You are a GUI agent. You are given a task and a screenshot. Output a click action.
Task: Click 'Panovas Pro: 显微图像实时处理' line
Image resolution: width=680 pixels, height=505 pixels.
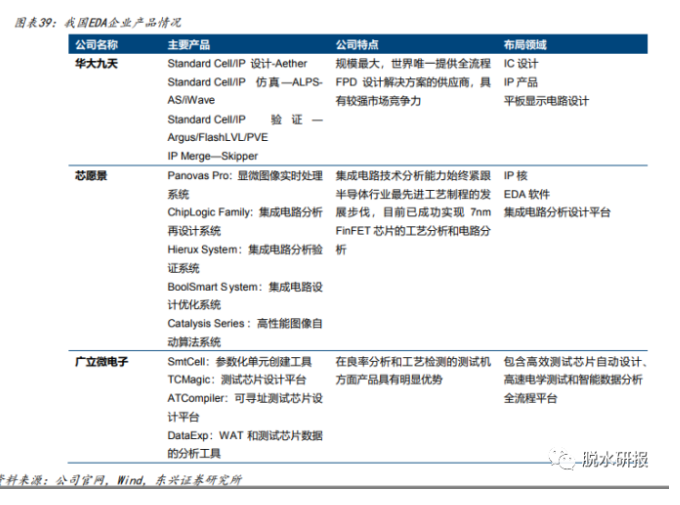click(x=245, y=176)
